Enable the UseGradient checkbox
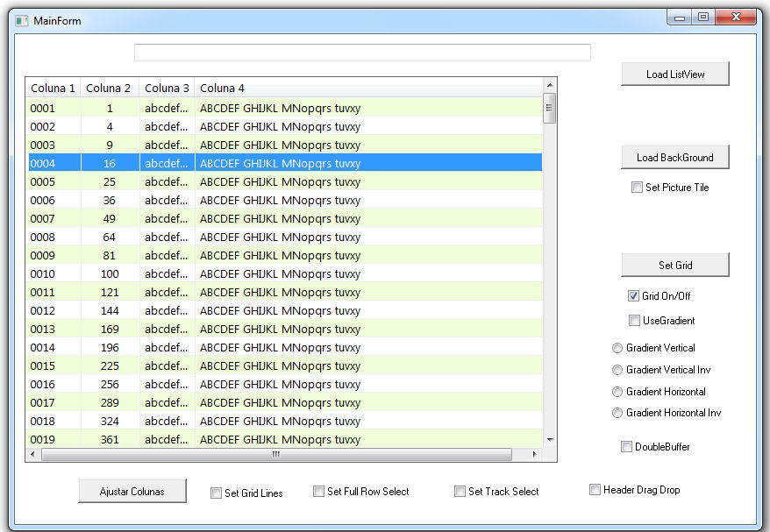 pyautogui.click(x=634, y=321)
